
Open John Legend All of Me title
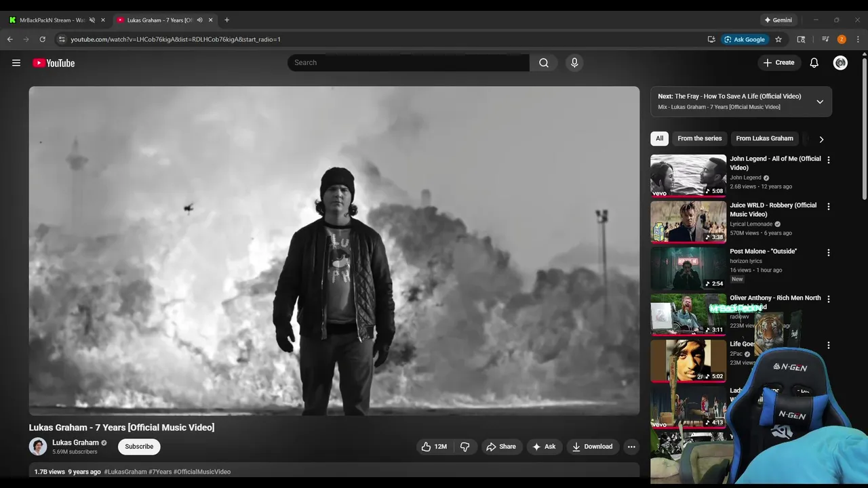point(775,163)
